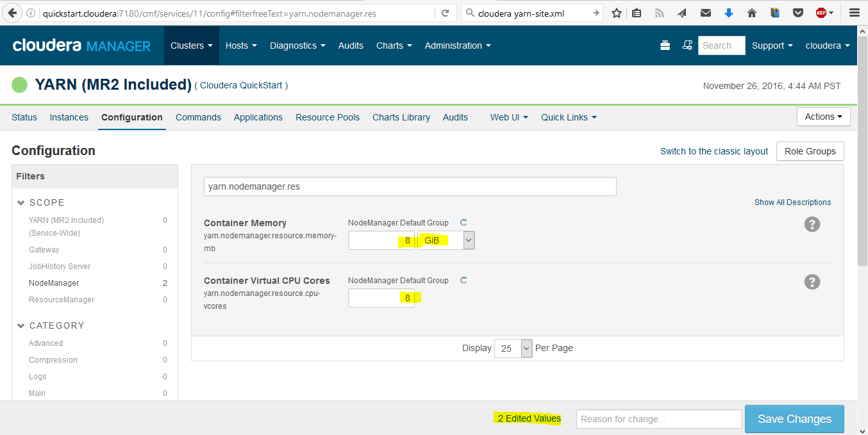Reset Container Memory via its revert icon
The height and width of the screenshot is (435, 868).
pos(463,222)
